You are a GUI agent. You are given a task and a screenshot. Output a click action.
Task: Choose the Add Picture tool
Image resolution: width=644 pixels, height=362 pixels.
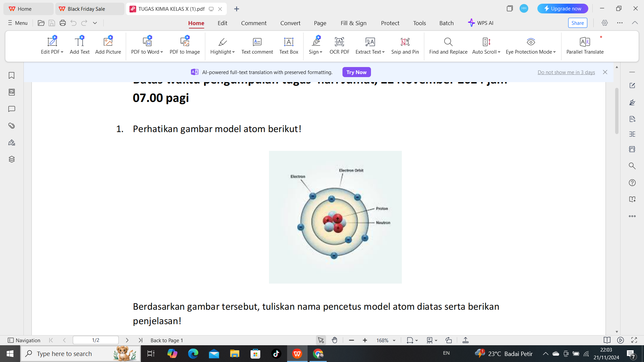click(x=108, y=45)
